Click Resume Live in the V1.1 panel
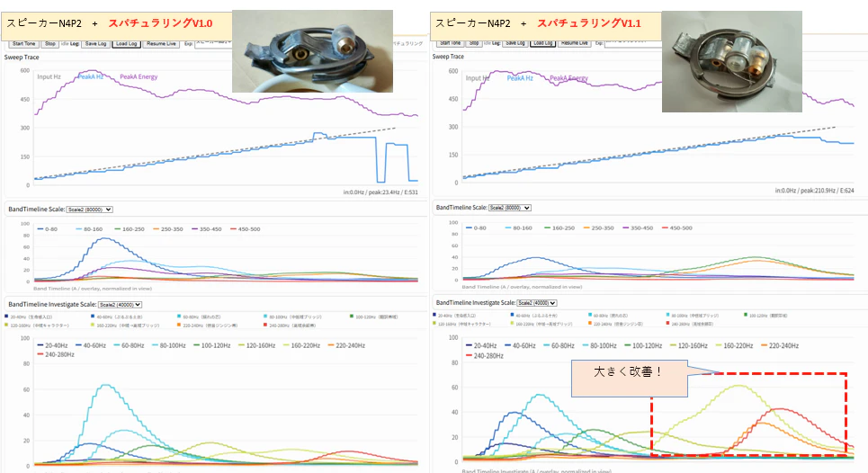 click(575, 43)
